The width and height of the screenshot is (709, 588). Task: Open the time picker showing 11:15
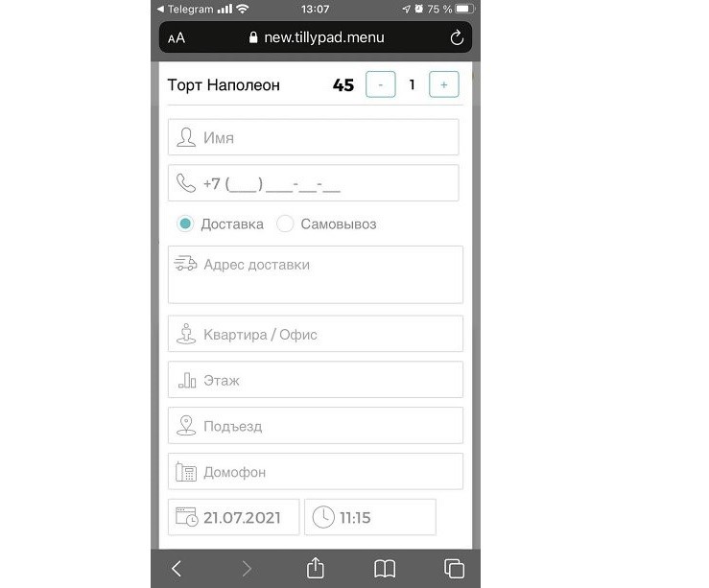coord(370,517)
